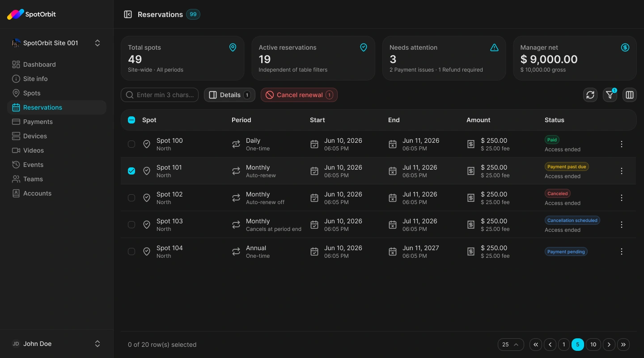Open row actions menu for Spot 102
644x358 pixels.
pos(622,198)
